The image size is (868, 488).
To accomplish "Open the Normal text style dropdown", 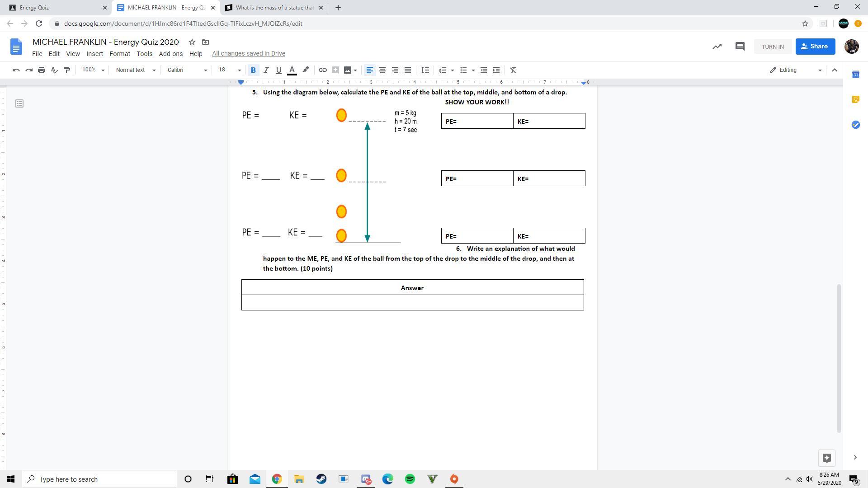I will pos(136,70).
